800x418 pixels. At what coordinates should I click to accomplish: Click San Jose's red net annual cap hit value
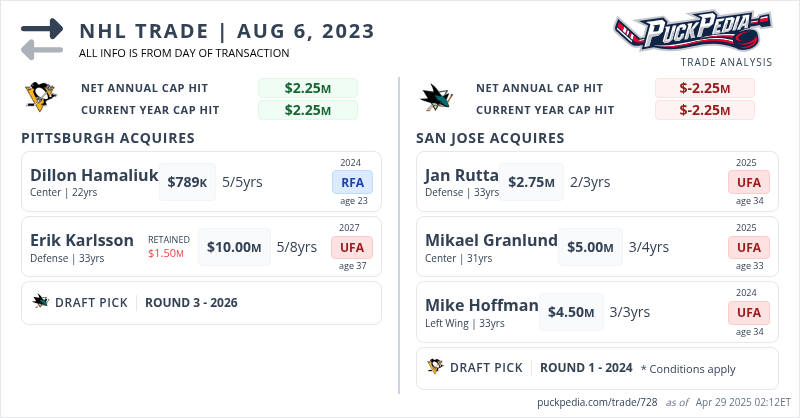pyautogui.click(x=705, y=88)
